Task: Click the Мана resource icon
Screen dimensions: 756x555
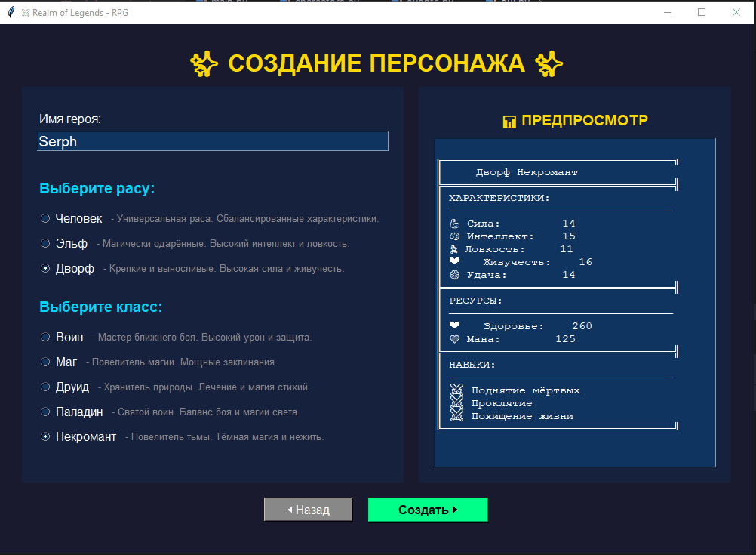Action: (456, 338)
